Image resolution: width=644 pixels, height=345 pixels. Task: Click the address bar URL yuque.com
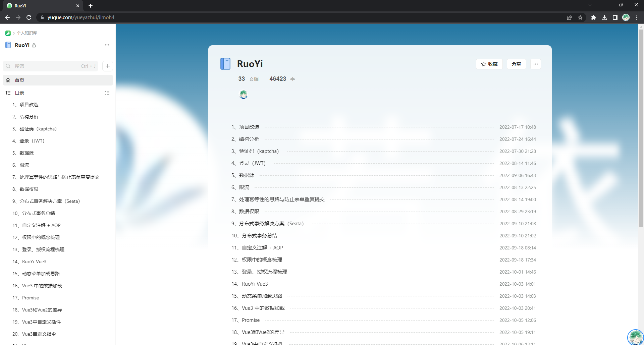click(81, 17)
